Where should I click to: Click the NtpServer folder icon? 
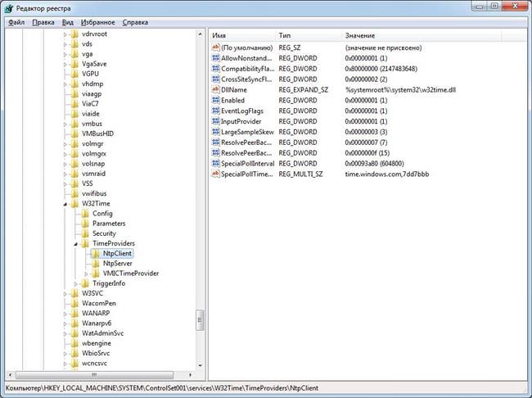96,263
